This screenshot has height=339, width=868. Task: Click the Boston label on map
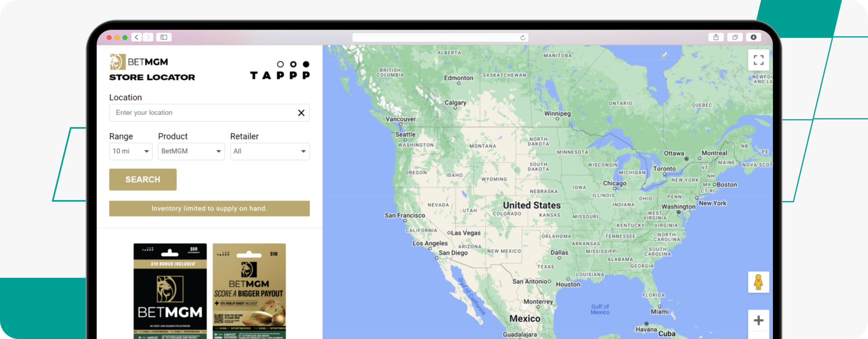pos(726,185)
